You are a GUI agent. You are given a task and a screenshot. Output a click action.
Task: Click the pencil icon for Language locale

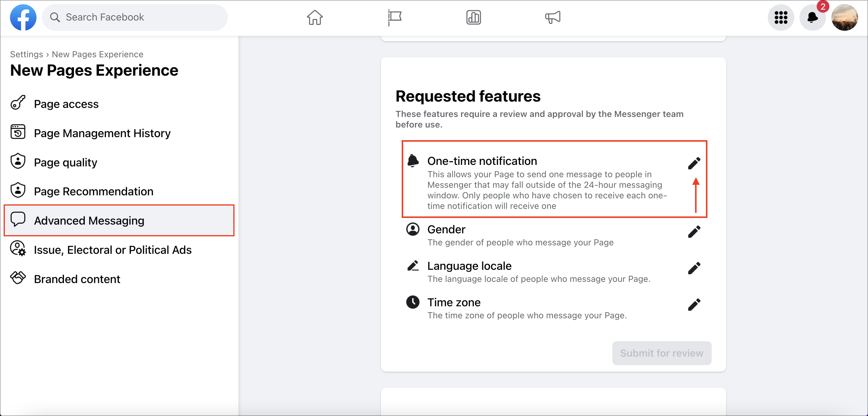point(694,268)
